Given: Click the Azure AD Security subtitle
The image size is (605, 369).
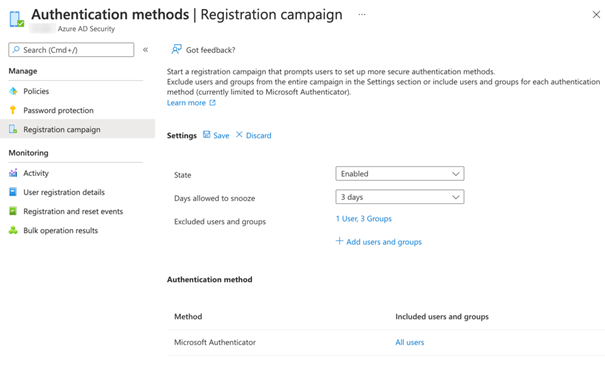Looking at the screenshot, I should 86,29.
